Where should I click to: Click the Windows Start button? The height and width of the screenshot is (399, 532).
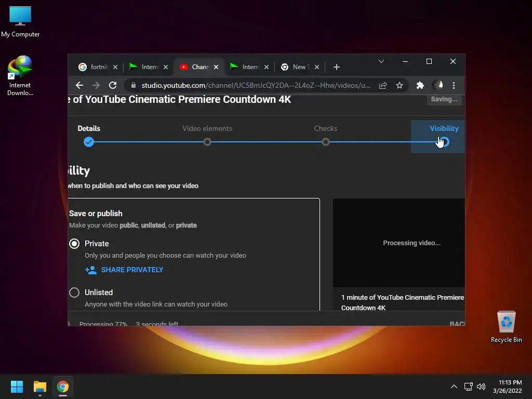click(x=17, y=387)
